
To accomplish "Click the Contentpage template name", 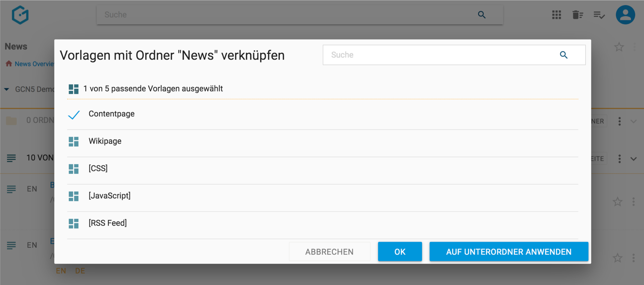I will 111,114.
